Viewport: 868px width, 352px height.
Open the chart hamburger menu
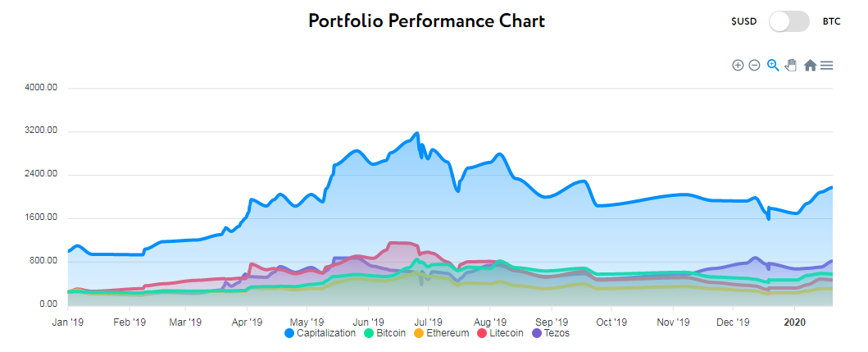(827, 66)
